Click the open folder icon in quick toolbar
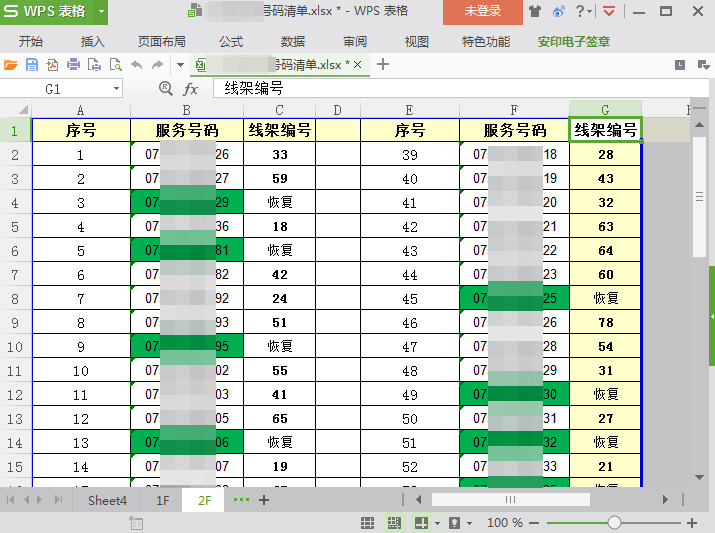The width and height of the screenshot is (715, 533). pos(11,65)
